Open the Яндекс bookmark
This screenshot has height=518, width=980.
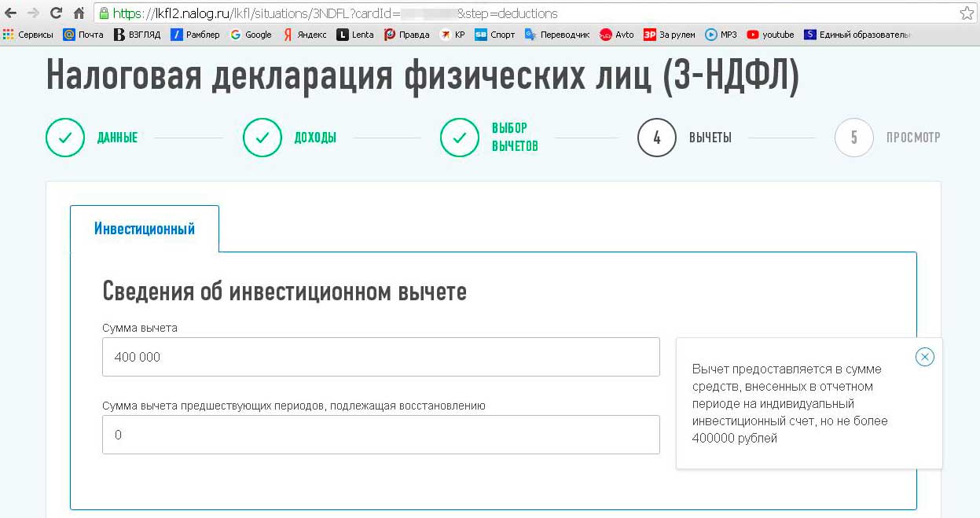pos(305,35)
